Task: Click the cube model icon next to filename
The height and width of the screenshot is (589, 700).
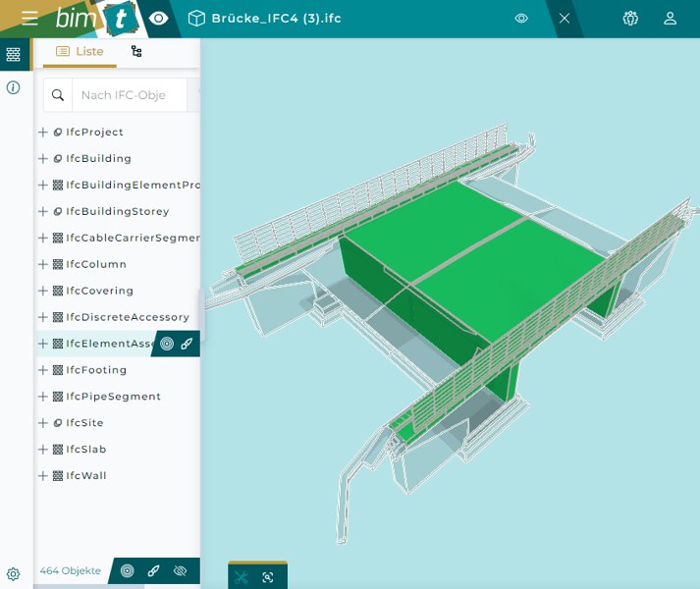Action: (x=196, y=19)
